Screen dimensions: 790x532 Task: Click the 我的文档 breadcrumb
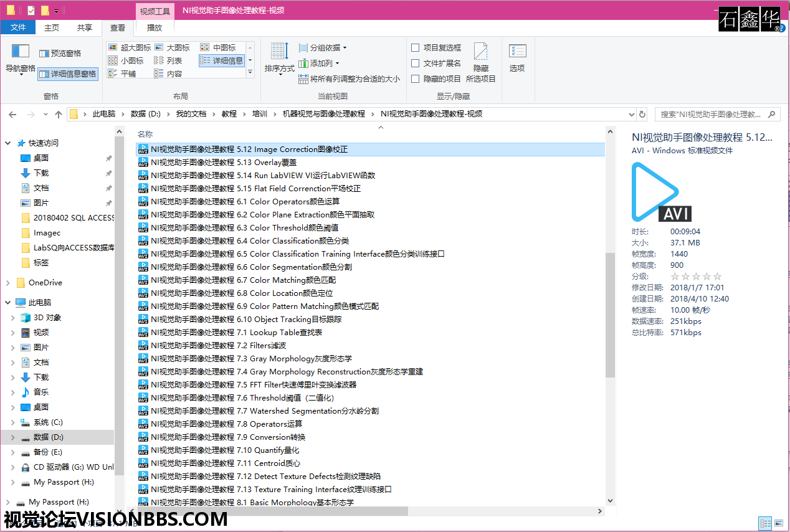pos(191,114)
